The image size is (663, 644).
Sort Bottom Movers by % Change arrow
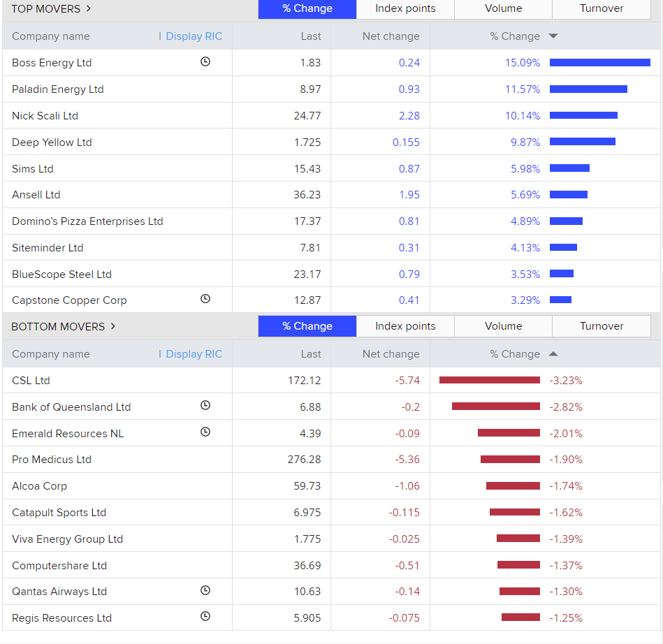(553, 354)
